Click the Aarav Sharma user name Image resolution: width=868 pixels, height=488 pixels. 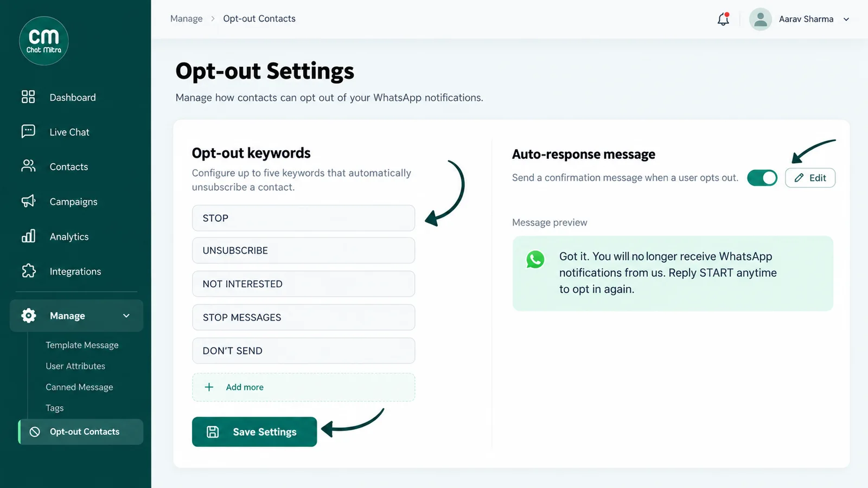click(x=806, y=19)
